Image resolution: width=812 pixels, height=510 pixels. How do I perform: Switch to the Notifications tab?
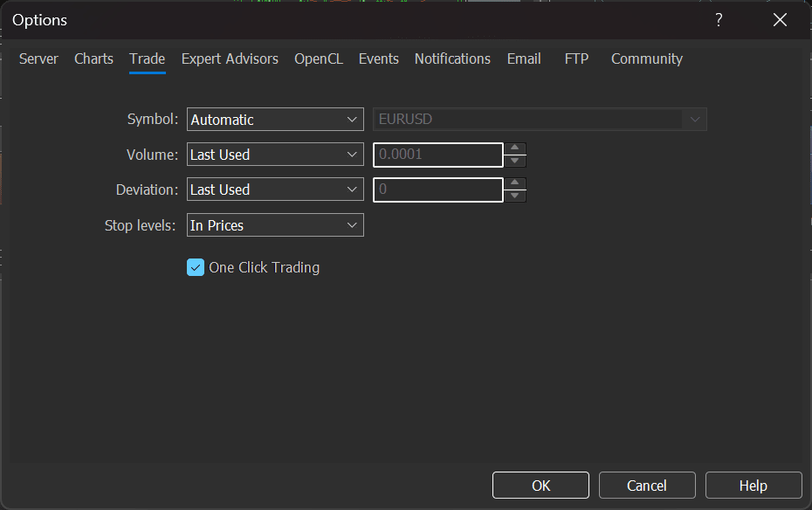point(452,59)
